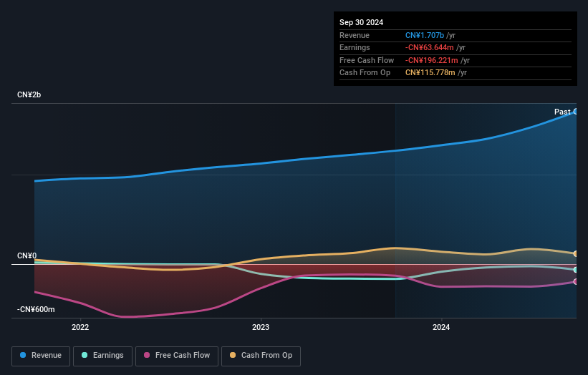Toggle the Earnings legend button
This screenshot has height=375, width=588.
[x=102, y=356]
